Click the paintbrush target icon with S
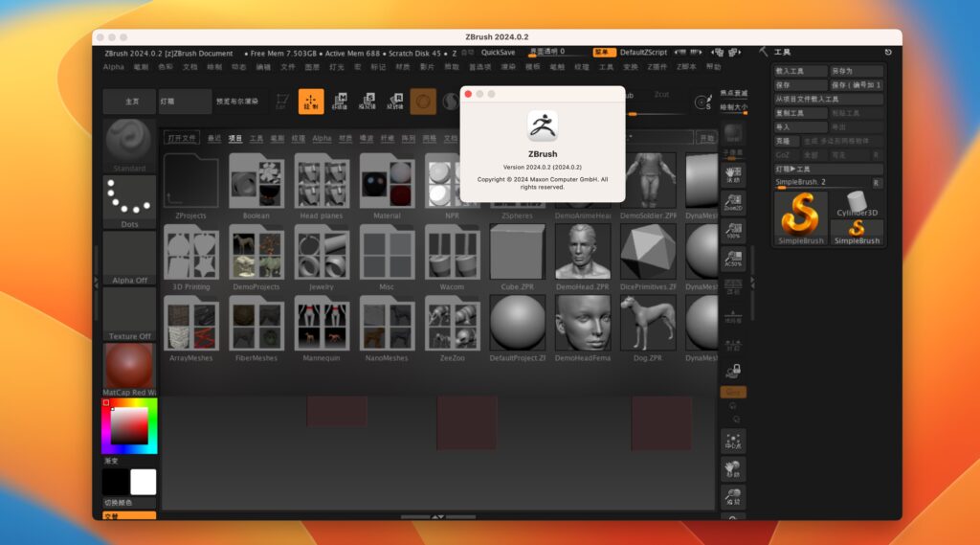This screenshot has height=545, width=980. click(x=703, y=102)
